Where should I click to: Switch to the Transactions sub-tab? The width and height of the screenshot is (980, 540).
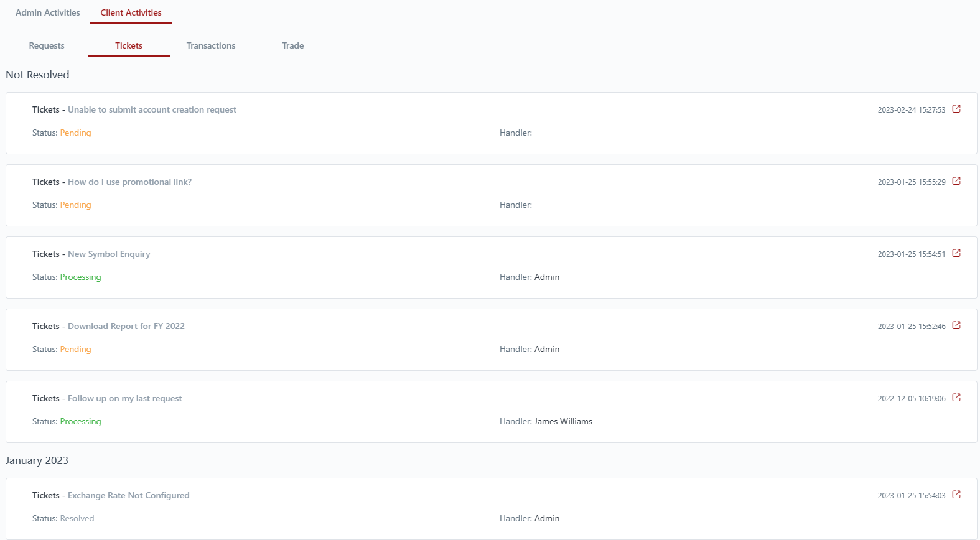pyautogui.click(x=211, y=45)
